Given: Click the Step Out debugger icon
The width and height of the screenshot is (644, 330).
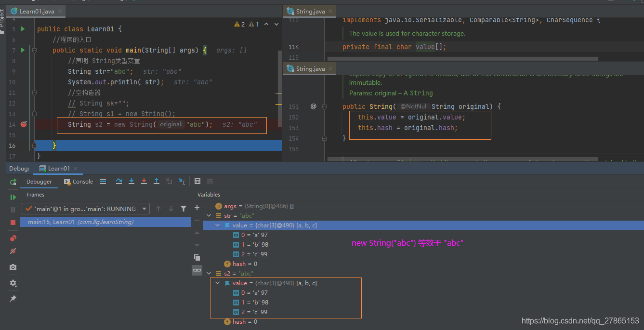Looking at the screenshot, I should (156, 181).
